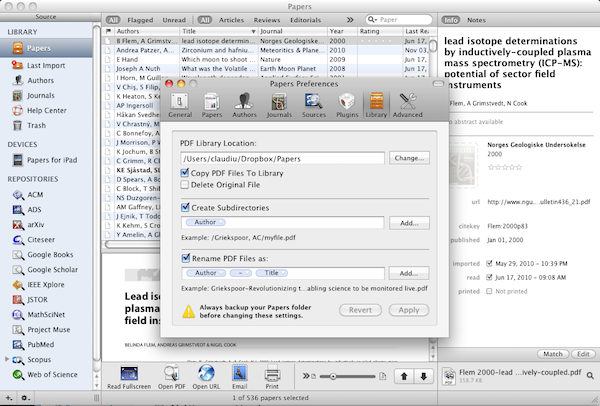Viewport: 600px width, 406px height.
Task: Switch to the Info tab
Action: tap(451, 20)
